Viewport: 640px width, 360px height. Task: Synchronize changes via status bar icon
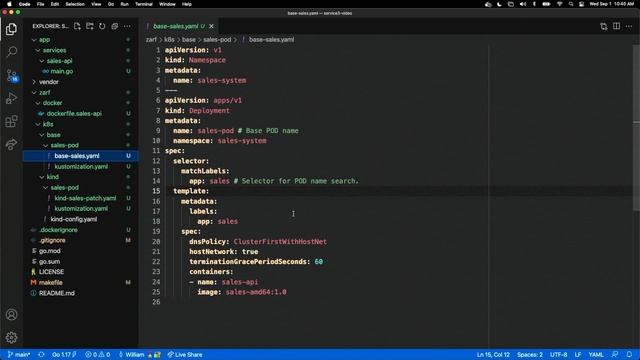(41, 354)
